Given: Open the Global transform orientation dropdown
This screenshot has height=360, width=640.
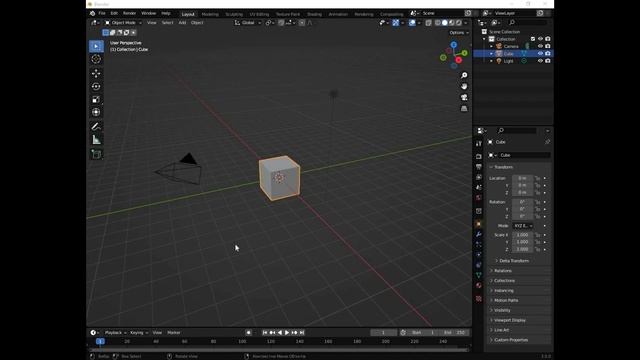Looking at the screenshot, I should [248, 23].
